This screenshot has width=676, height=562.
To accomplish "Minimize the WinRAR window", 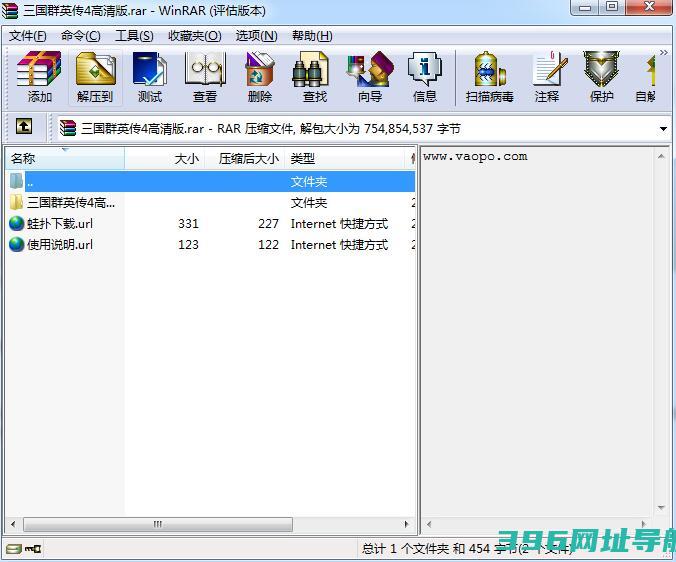I will [x=585, y=8].
